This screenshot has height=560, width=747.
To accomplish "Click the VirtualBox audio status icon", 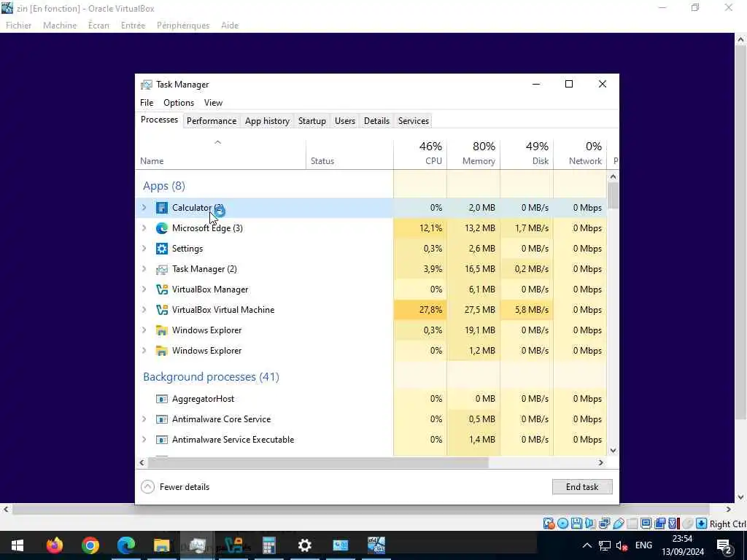I will tap(590, 524).
